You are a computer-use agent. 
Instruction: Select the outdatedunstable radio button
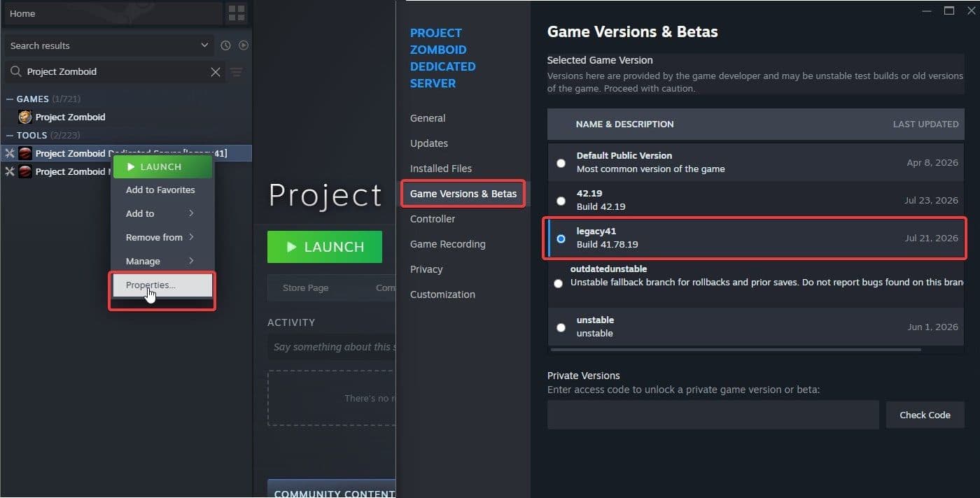click(x=558, y=283)
